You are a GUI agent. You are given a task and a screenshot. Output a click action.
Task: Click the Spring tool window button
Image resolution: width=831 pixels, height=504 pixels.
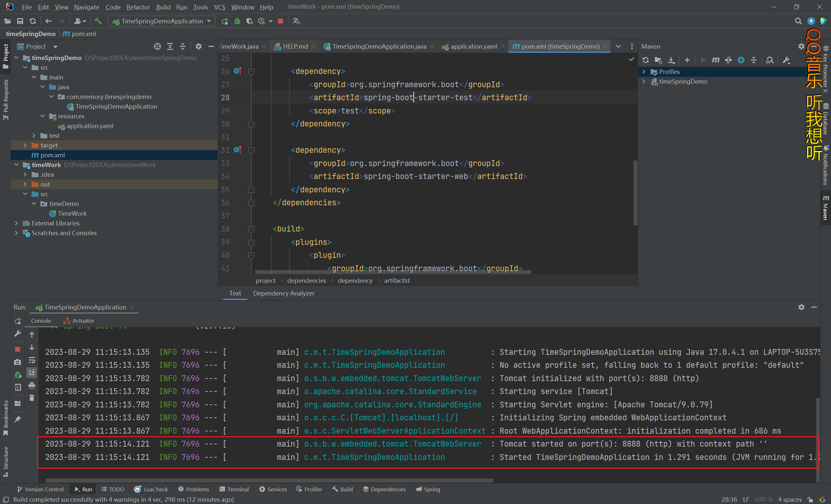point(428,489)
